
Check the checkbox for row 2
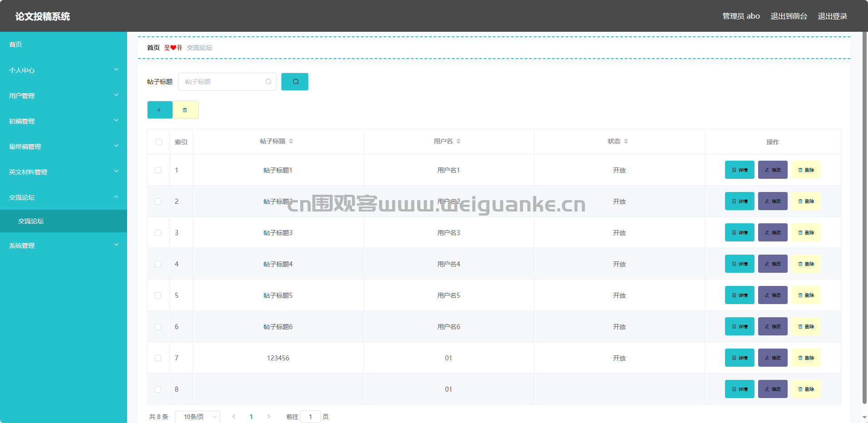[x=158, y=202]
